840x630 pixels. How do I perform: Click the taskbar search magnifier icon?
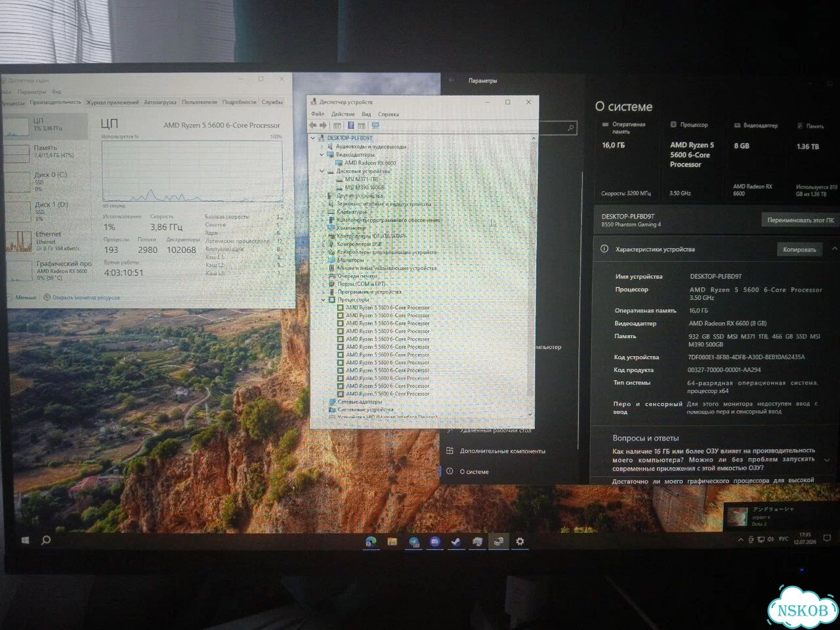point(46,540)
